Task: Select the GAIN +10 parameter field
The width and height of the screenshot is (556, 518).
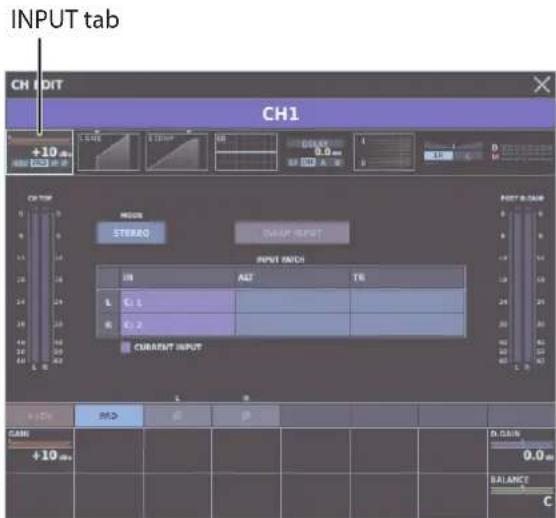Action: 40,450
